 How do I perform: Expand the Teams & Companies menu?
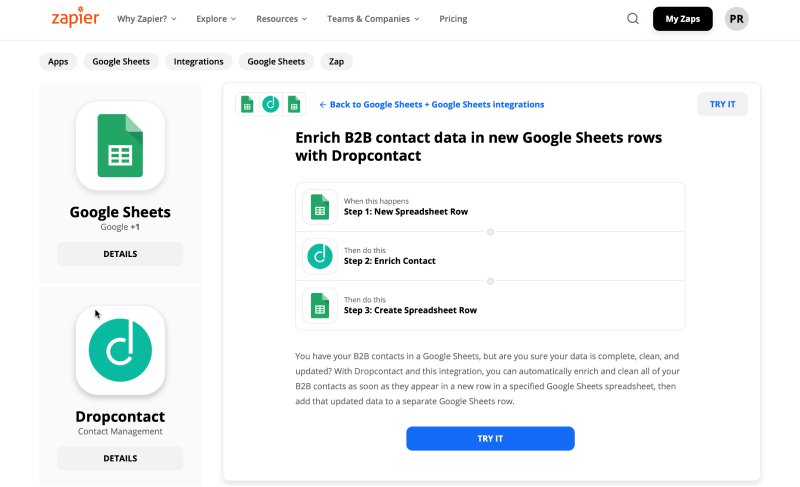[x=373, y=19]
